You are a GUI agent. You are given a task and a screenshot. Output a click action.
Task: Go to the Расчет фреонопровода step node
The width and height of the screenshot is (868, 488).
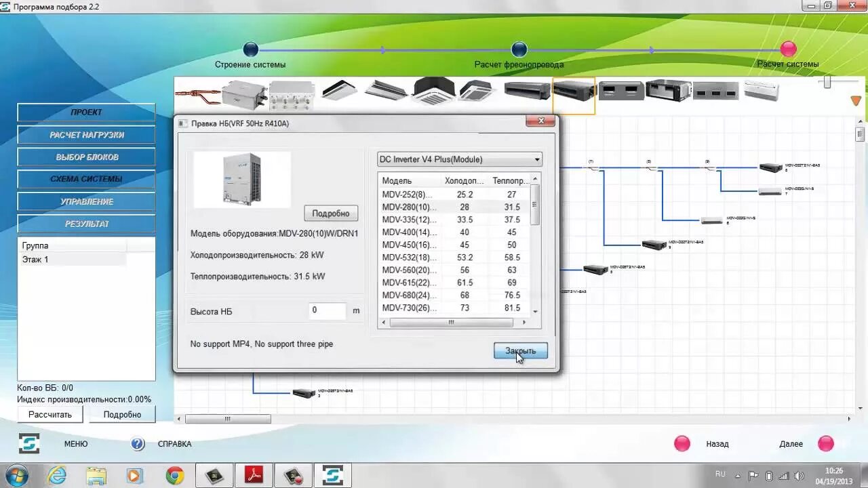click(519, 49)
